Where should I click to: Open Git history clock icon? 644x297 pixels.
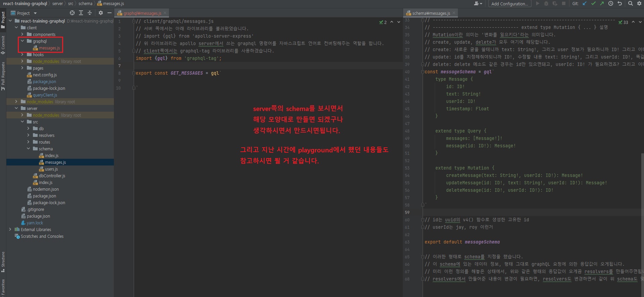coord(611,4)
